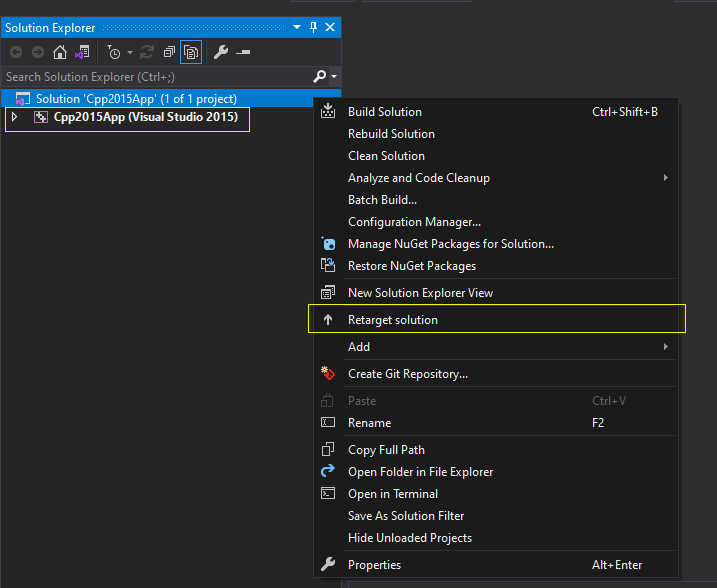Image resolution: width=717 pixels, height=588 pixels.
Task: Select Rebuild Solution
Action: pos(496,134)
